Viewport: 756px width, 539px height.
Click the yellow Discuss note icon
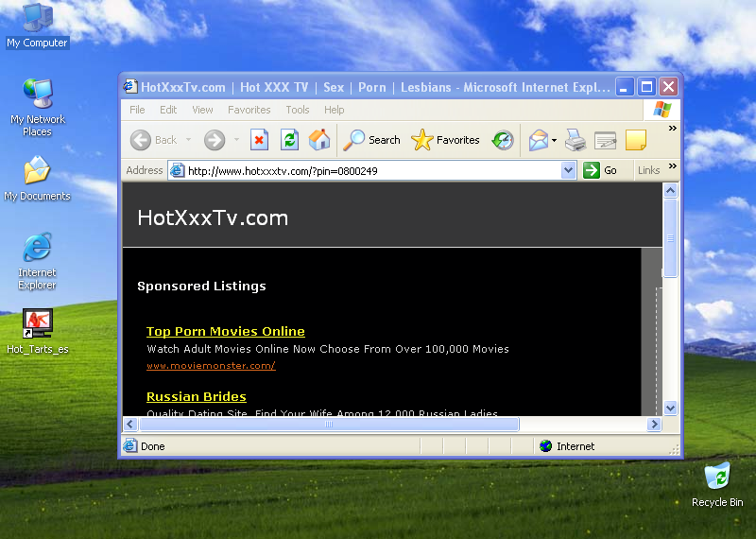pos(636,140)
